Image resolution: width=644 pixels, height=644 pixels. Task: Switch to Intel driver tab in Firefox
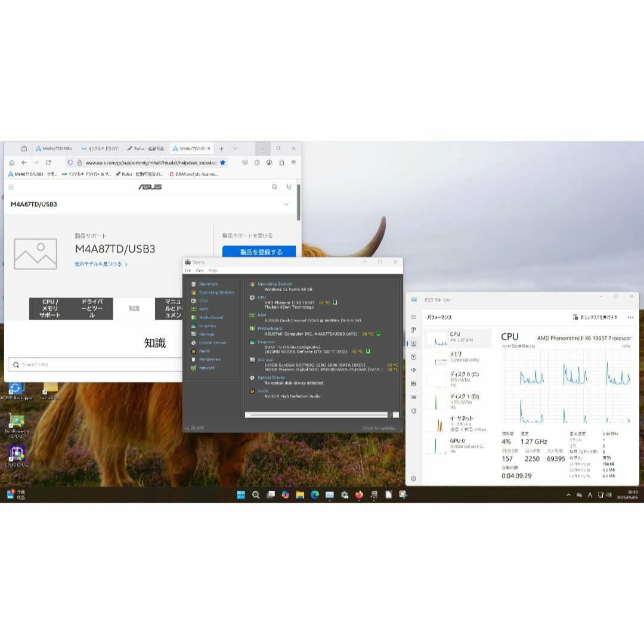pyautogui.click(x=100, y=148)
